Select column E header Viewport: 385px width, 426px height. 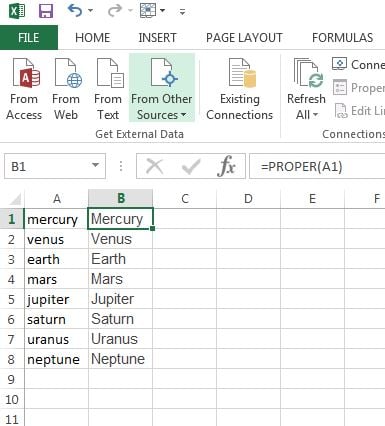(x=312, y=199)
